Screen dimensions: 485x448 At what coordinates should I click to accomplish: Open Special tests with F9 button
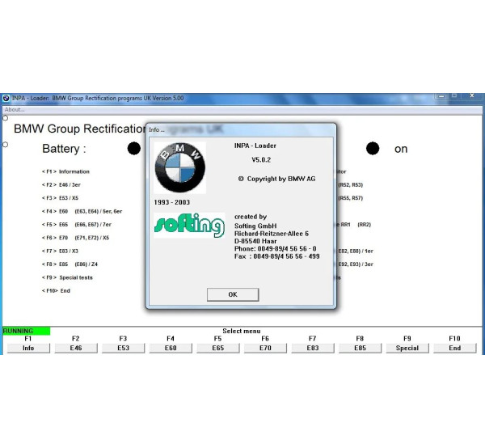click(407, 349)
